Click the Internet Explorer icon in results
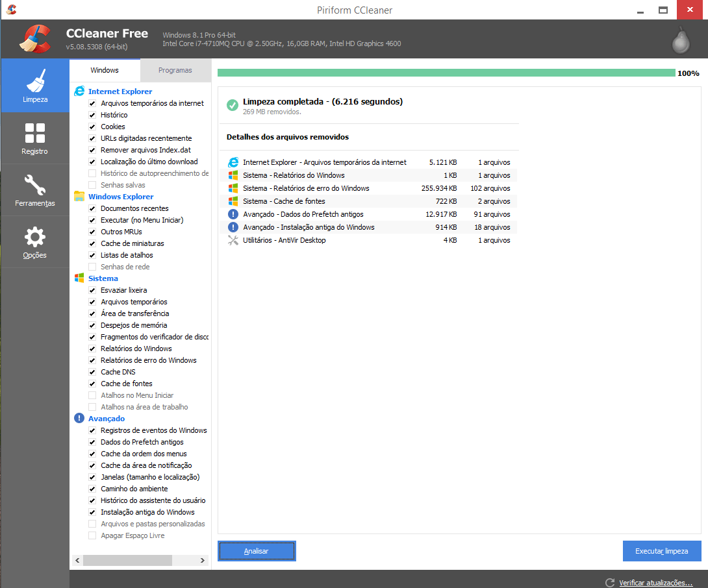The image size is (708, 588). [x=233, y=162]
